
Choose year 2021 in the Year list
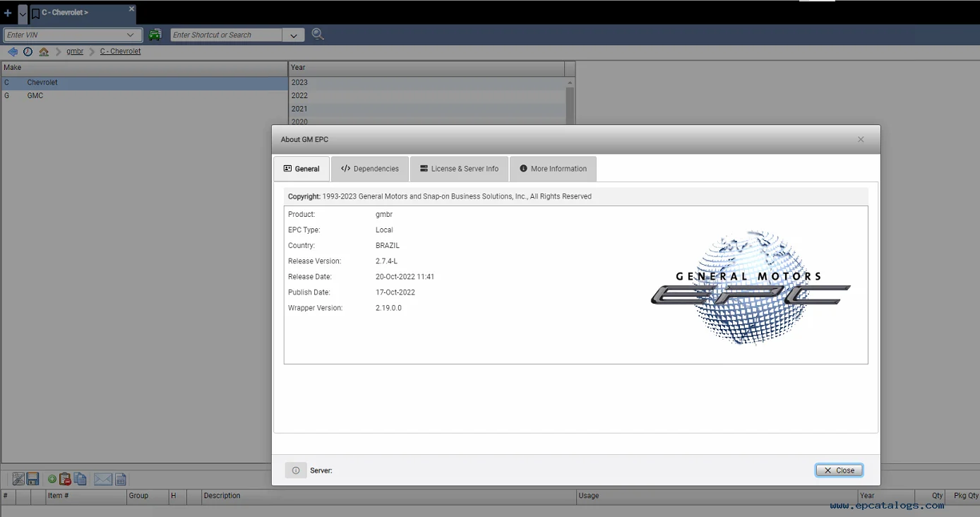coord(427,109)
